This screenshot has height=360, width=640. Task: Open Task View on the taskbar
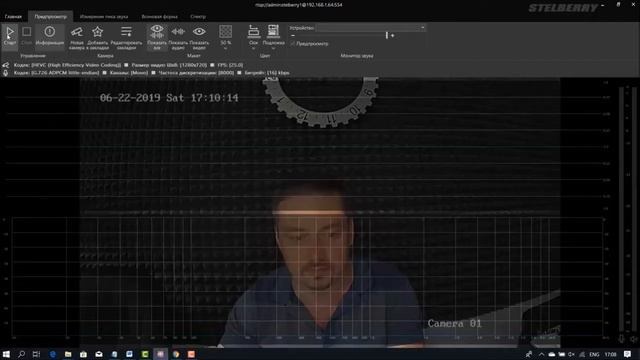[36, 354]
